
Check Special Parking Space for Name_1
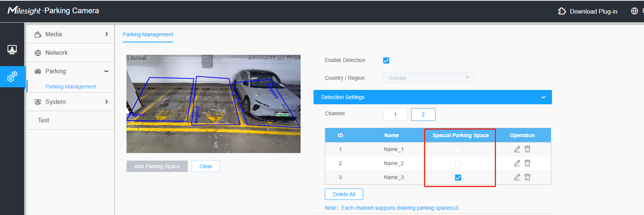458,150
